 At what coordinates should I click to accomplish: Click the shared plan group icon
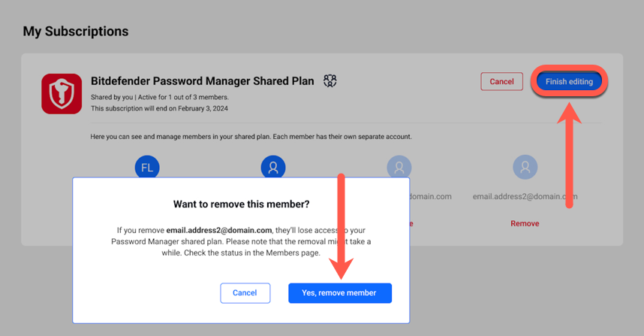pos(330,80)
